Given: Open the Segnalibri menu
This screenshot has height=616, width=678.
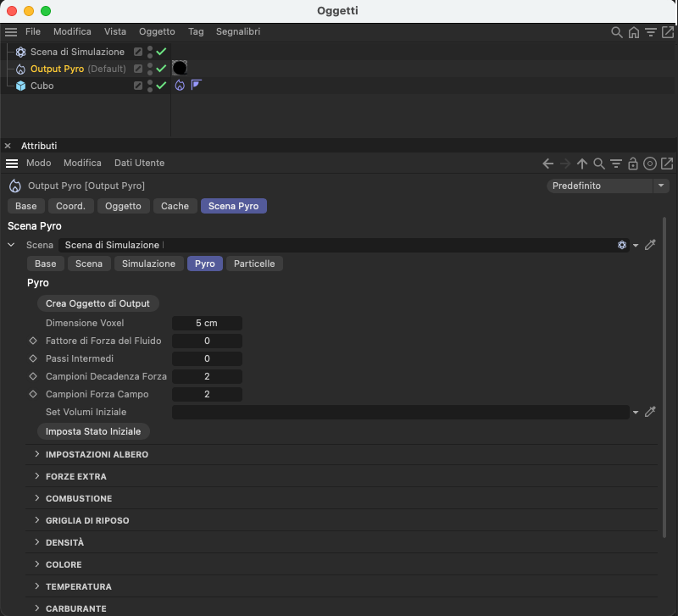Looking at the screenshot, I should tap(238, 31).
